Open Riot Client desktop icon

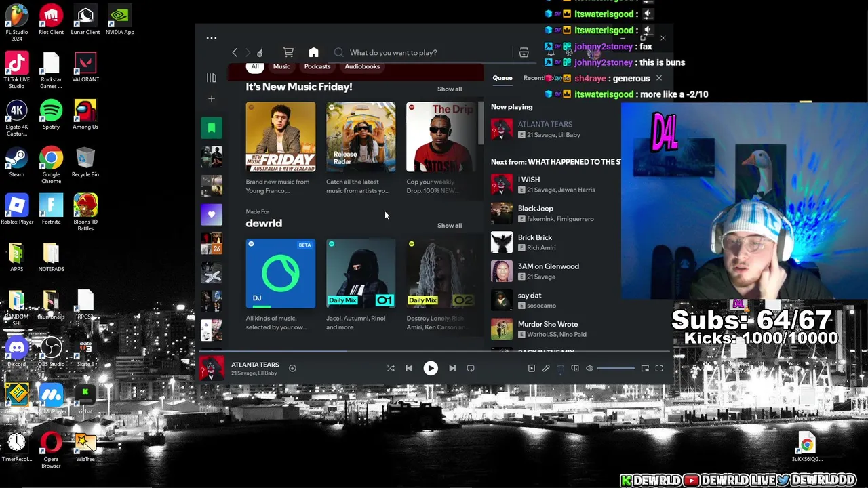click(51, 20)
